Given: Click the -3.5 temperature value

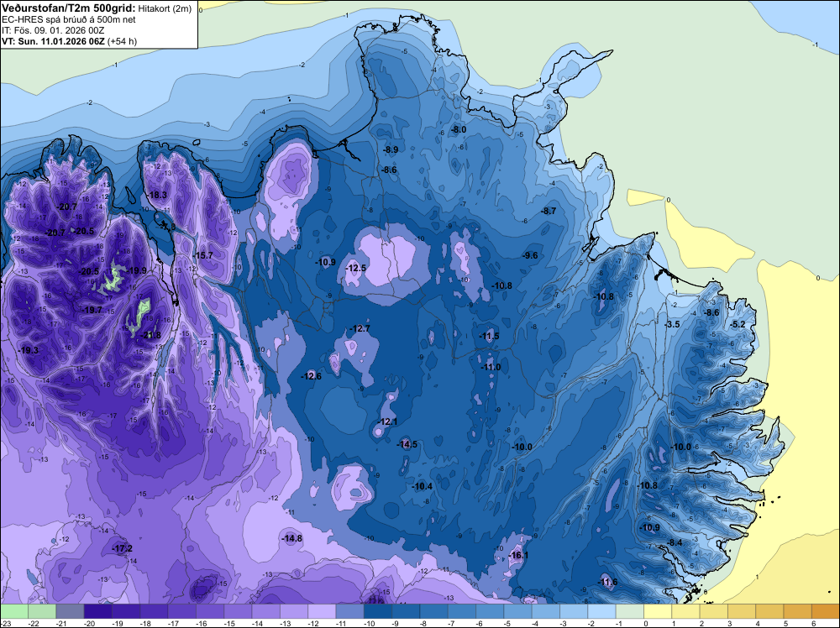Looking at the screenshot, I should [672, 324].
